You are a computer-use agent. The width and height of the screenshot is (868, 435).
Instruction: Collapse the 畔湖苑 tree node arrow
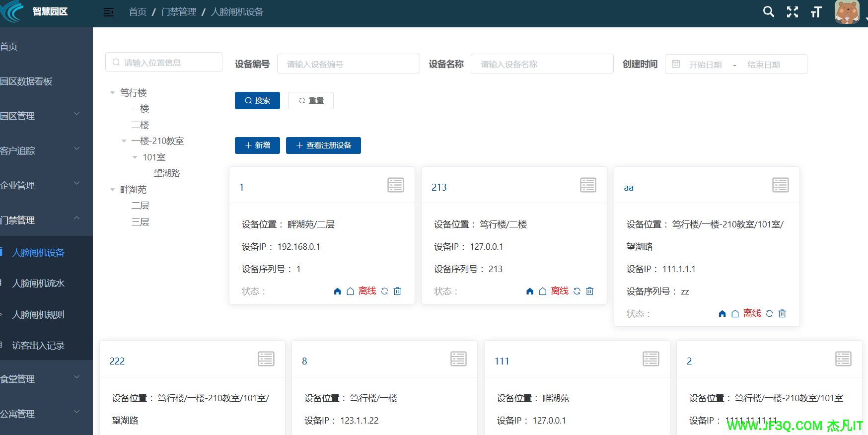click(x=113, y=190)
